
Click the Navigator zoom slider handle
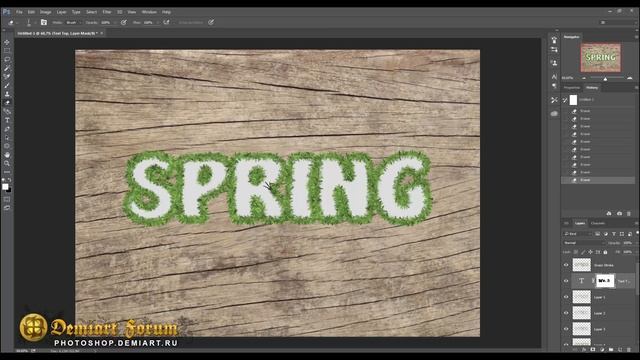click(x=606, y=78)
